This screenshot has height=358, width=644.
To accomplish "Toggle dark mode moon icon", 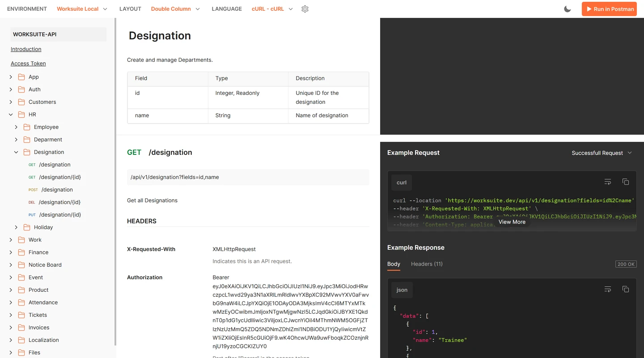I will pyautogui.click(x=568, y=9).
